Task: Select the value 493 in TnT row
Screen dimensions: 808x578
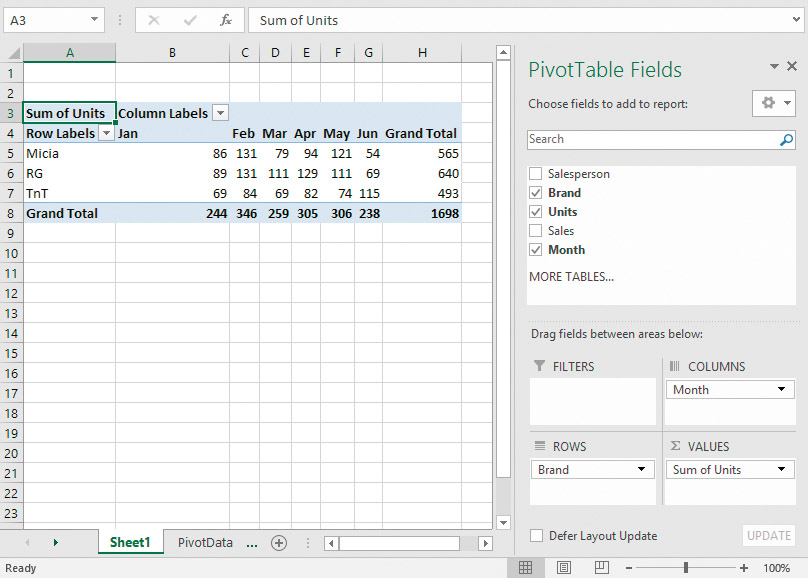Action: pyautogui.click(x=422, y=194)
